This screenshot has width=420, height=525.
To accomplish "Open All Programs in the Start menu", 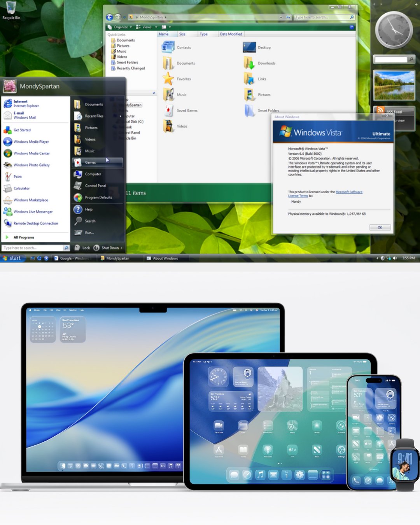I will [x=20, y=237].
